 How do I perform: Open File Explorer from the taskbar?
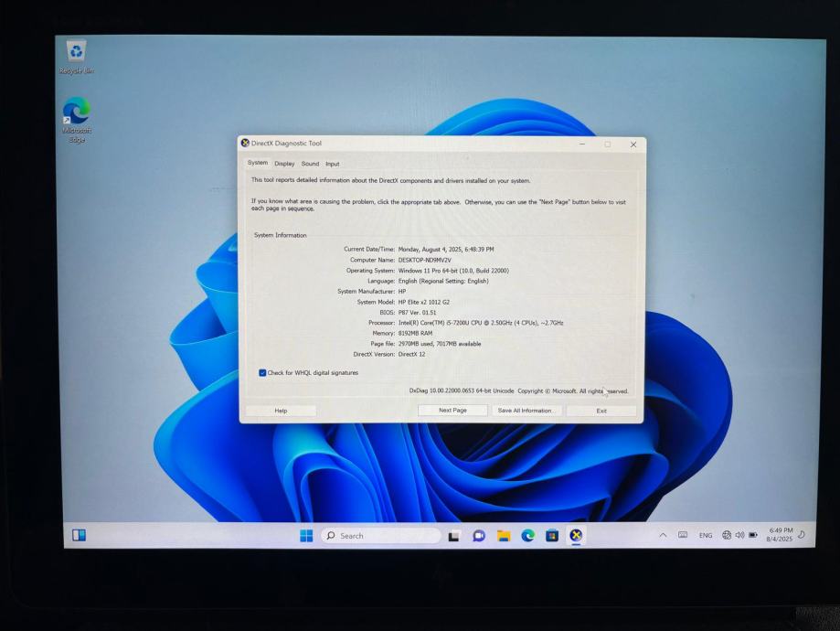[503, 536]
